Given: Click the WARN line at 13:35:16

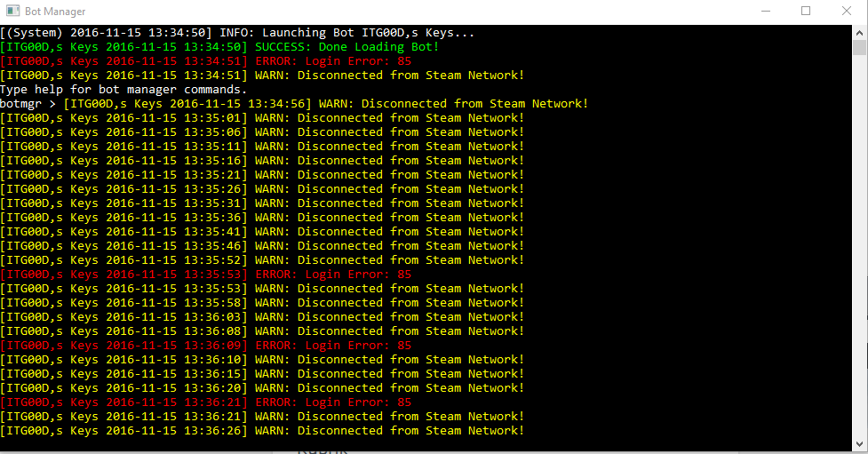Looking at the screenshot, I should coord(262,161).
